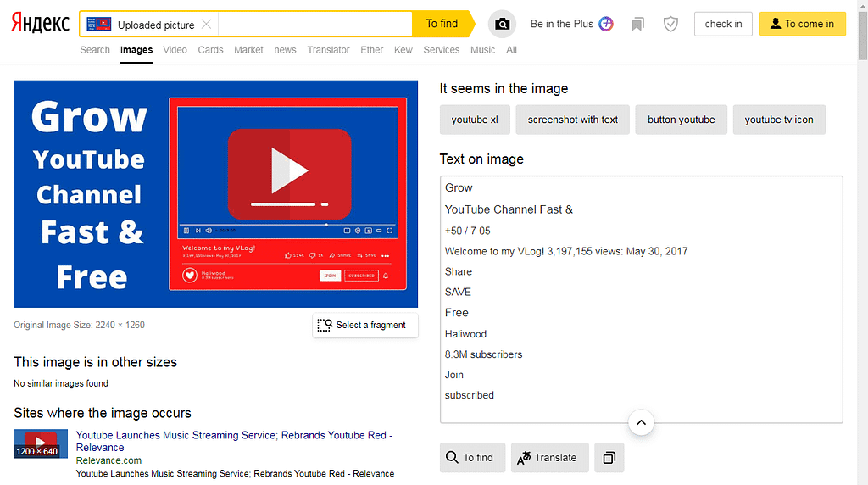868x485 pixels.
Task: Open Be in the Plus link
Action: [561, 24]
